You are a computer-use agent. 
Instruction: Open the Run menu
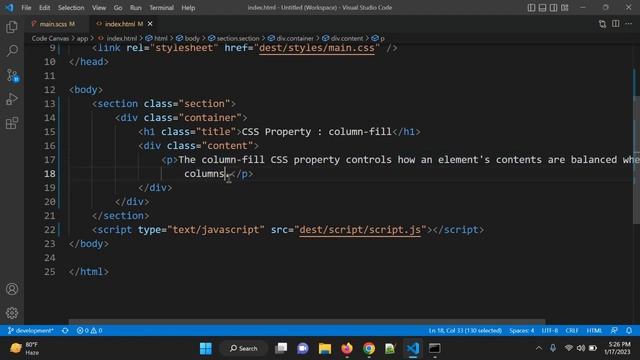pyautogui.click(x=136, y=8)
